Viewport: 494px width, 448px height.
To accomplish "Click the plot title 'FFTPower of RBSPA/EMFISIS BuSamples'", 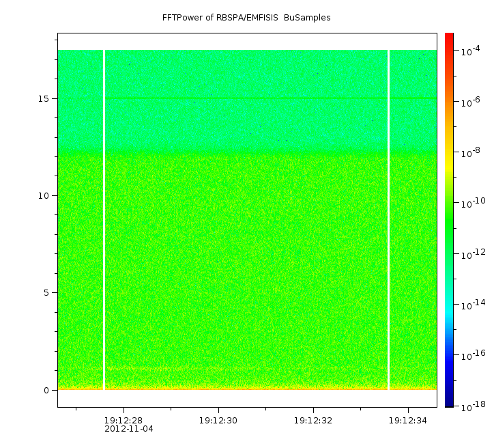I will point(246,18).
